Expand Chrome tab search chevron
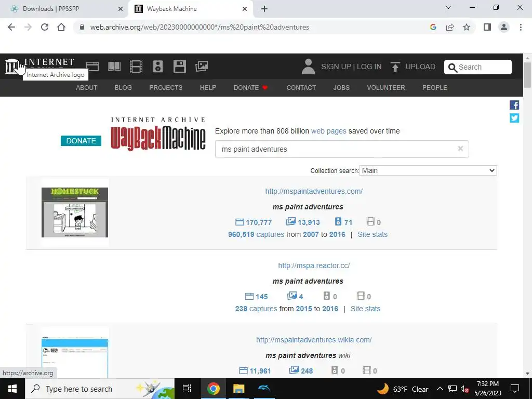Image resolution: width=532 pixels, height=399 pixels. click(x=448, y=7)
